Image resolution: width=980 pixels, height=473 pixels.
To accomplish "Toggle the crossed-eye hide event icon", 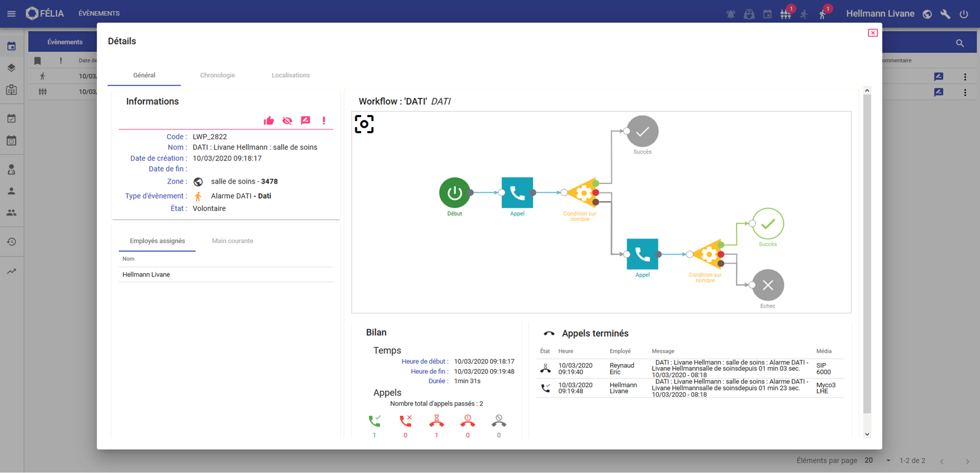I will pos(287,121).
